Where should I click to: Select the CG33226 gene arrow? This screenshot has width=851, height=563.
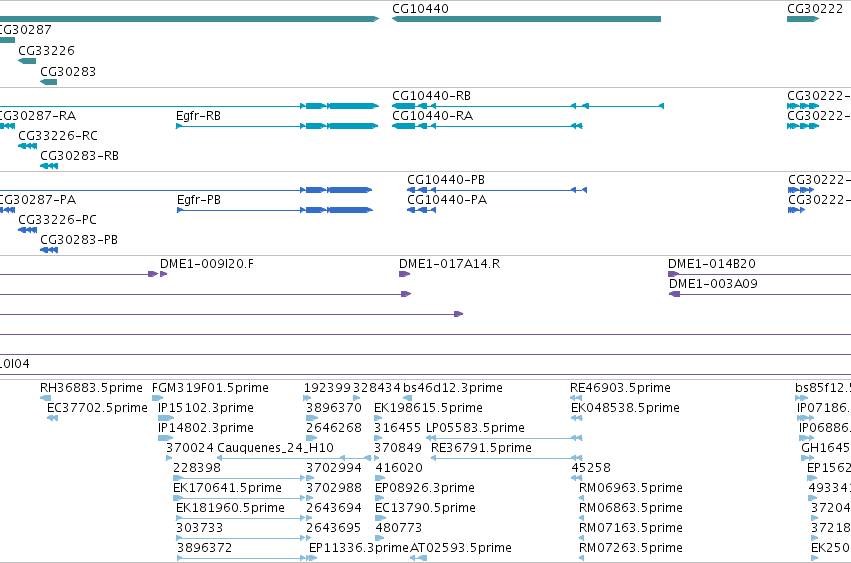pos(27,61)
